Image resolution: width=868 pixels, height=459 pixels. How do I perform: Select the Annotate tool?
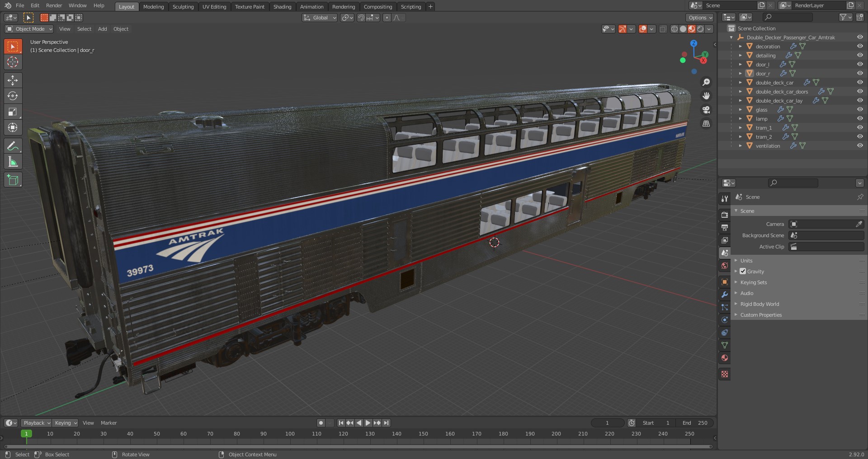pyautogui.click(x=13, y=146)
